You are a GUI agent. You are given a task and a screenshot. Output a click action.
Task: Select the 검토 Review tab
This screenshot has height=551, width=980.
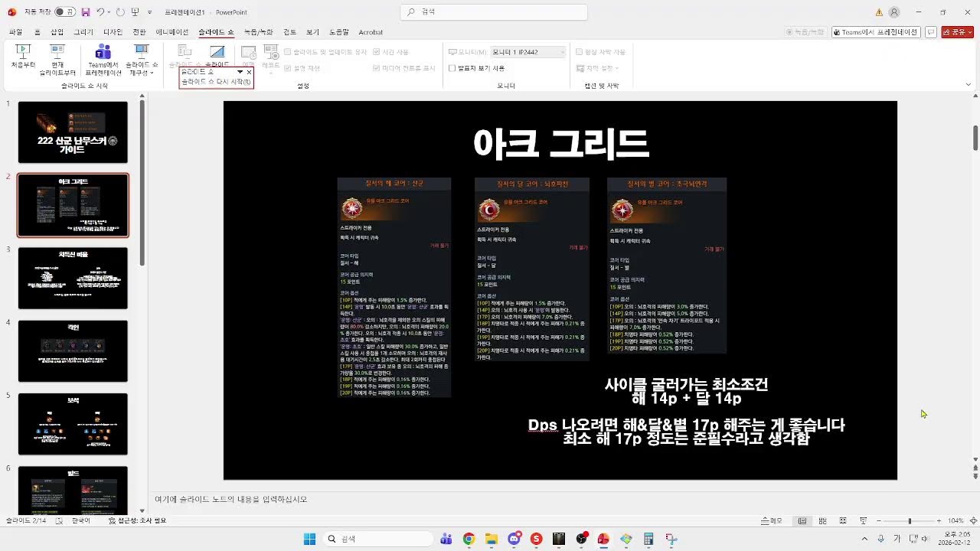tap(289, 32)
